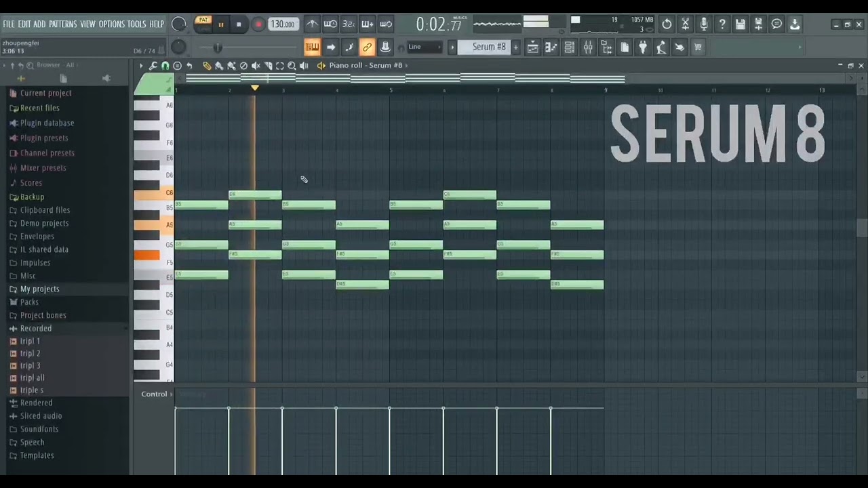Open the tripl all project file
868x488 pixels.
click(32, 378)
